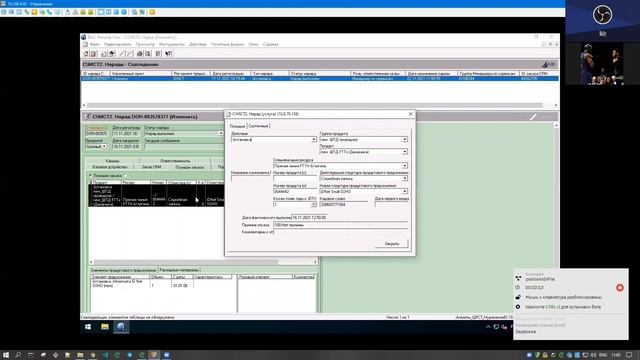This screenshot has height=360, width=640.
Task: Click the host Windows Start button
Action: click(x=6, y=355)
